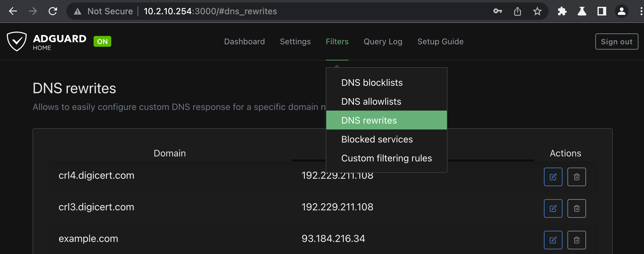Reload the page
The image size is (644, 254).
(53, 11)
